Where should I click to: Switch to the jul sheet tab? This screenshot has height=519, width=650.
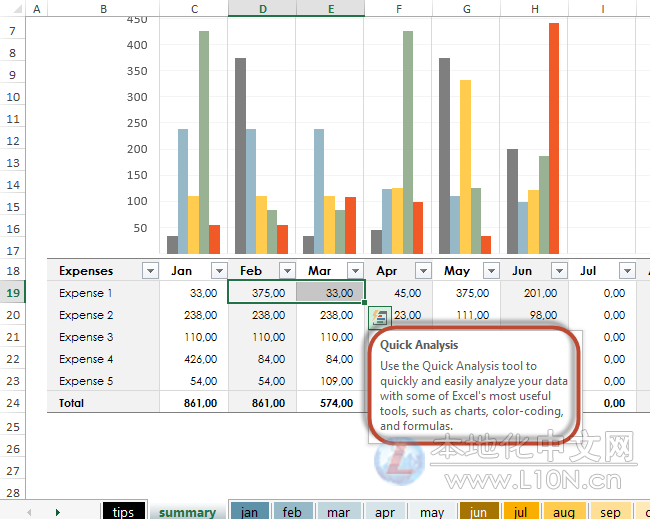pos(521,512)
